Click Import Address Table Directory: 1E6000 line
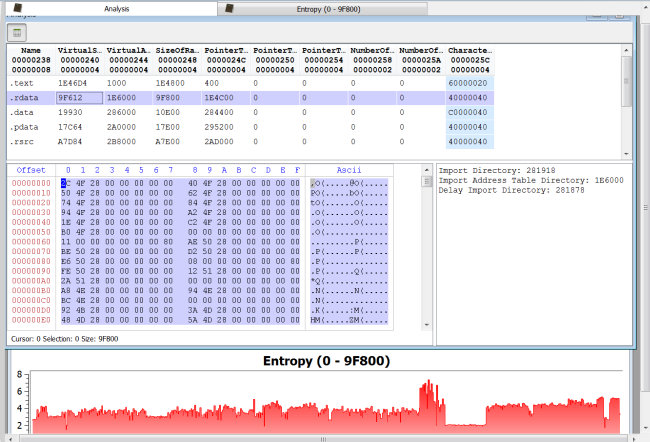The height and width of the screenshot is (442, 650). coord(531,180)
